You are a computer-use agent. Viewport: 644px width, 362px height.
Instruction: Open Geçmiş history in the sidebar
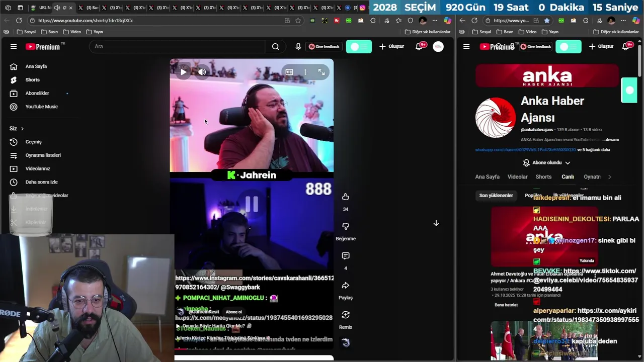click(x=34, y=142)
